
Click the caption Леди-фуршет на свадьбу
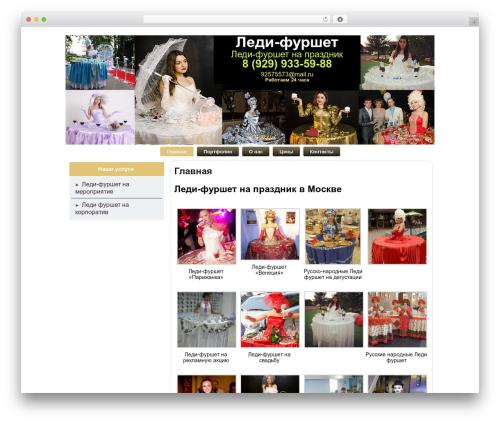269,357
